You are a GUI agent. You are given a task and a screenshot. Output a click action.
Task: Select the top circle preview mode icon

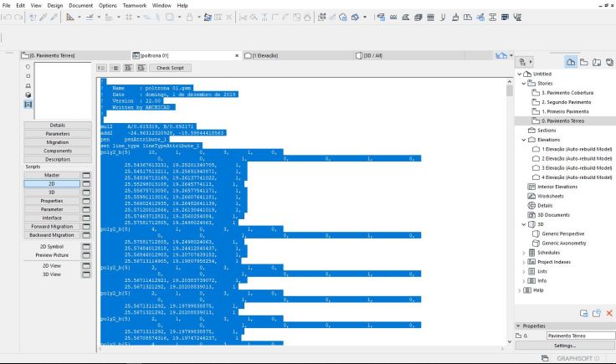(28, 67)
